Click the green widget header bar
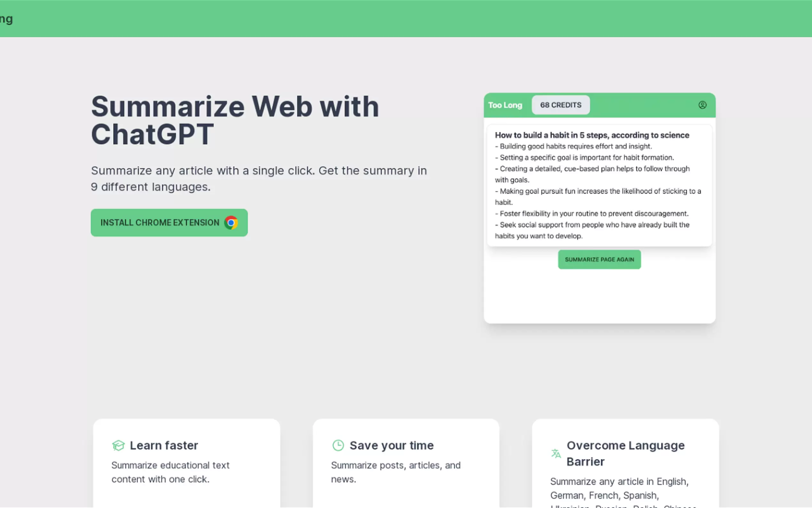The width and height of the screenshot is (812, 508). click(x=638, y=105)
